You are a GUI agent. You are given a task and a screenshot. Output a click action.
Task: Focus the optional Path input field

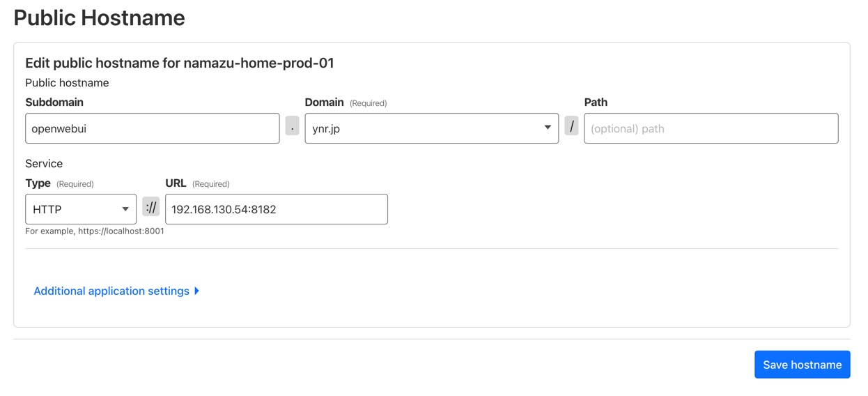pos(711,128)
